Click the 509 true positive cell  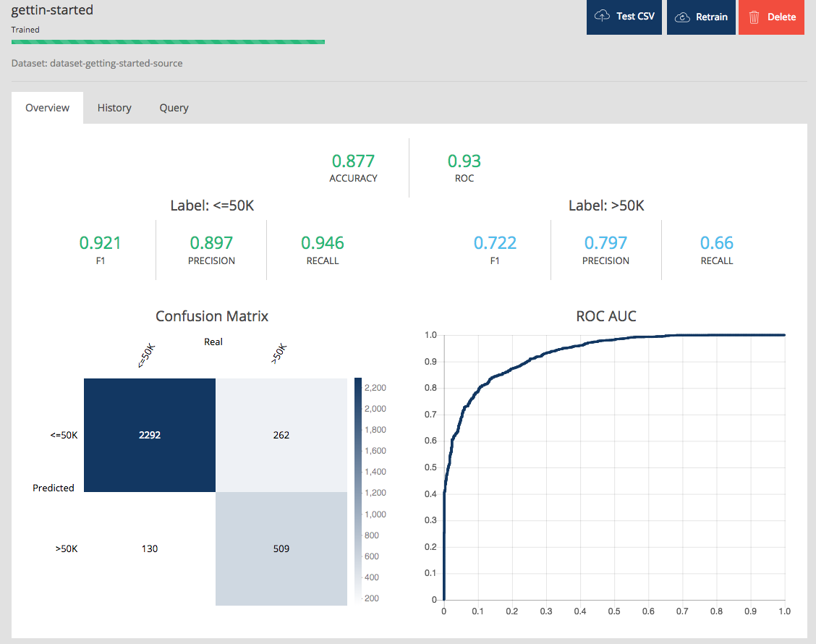(x=281, y=548)
